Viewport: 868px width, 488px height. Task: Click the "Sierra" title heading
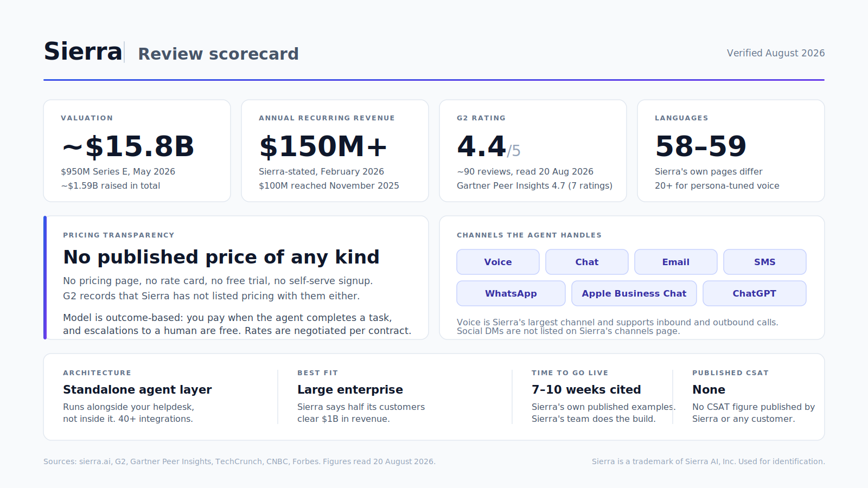(x=83, y=52)
